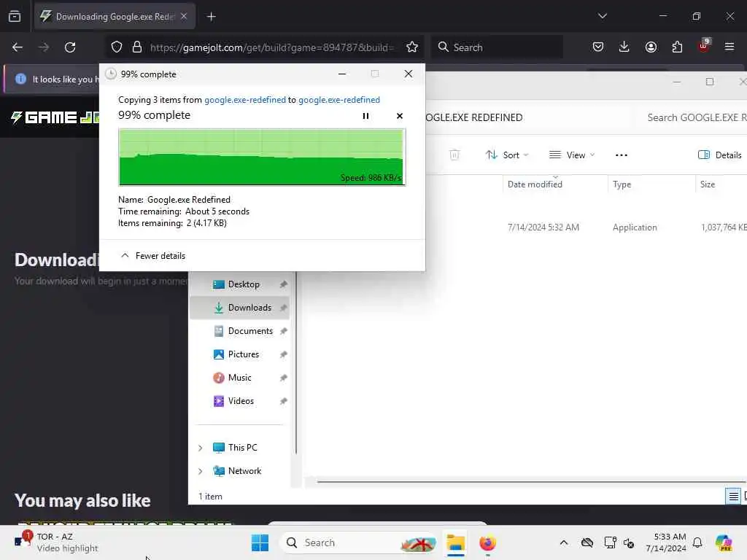Viewport: 747px width, 560px height.
Task: Click the copy speed progress graph
Action: [262, 157]
